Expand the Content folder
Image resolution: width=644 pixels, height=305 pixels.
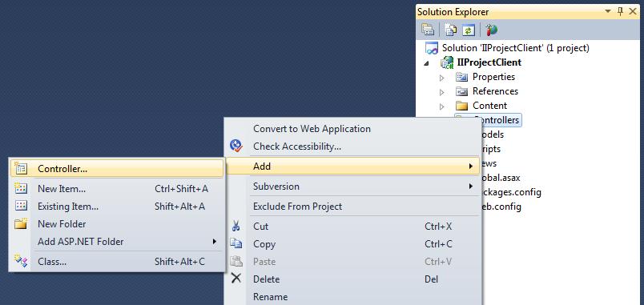(442, 106)
